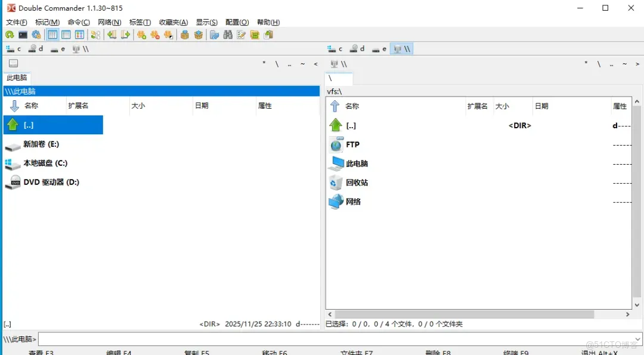
Task: Open left panel directory history dropdown
Action: point(314,64)
